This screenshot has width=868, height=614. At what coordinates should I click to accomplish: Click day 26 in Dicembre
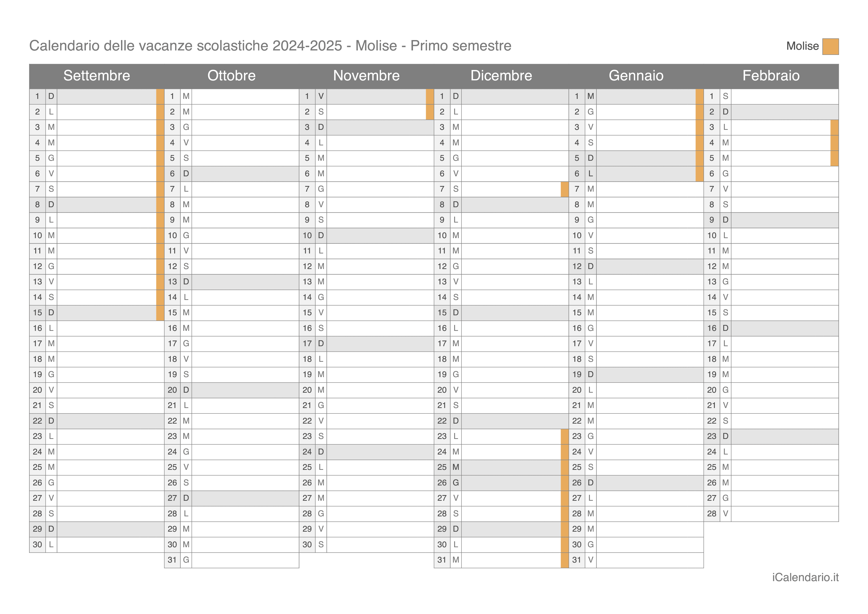point(442,483)
